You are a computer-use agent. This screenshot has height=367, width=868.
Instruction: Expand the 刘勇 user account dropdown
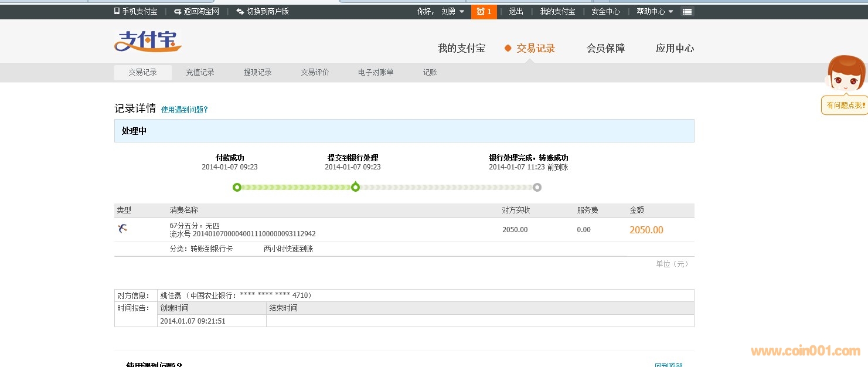point(461,12)
